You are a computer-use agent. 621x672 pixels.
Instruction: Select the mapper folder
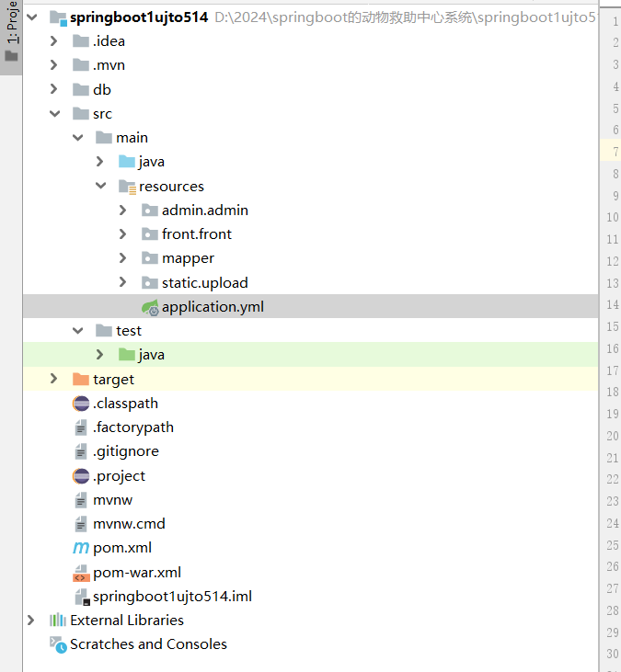[188, 258]
